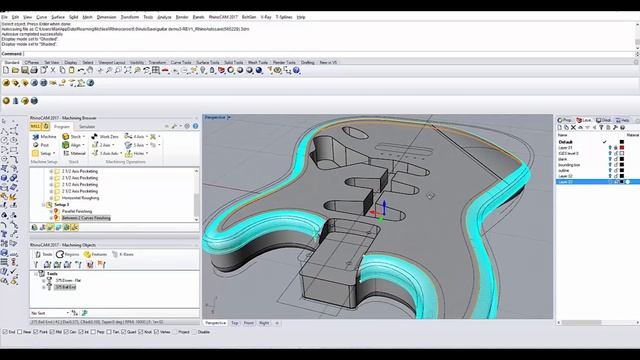Open the Perspective viewport title menu
This screenshot has width=640, height=360.
[x=229, y=118]
